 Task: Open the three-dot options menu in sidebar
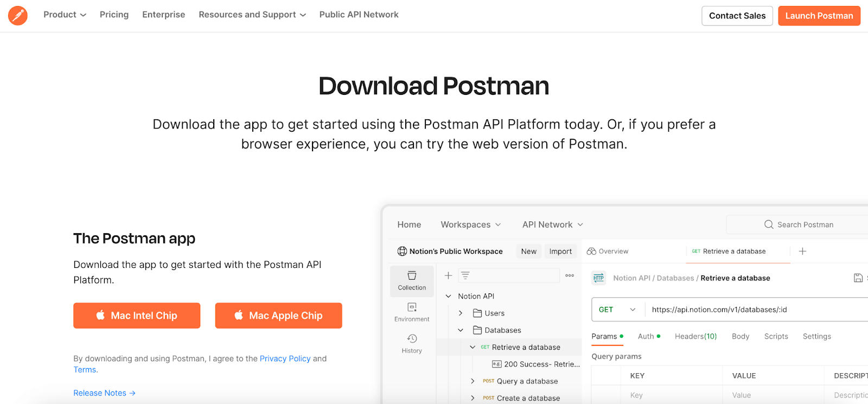[570, 275]
